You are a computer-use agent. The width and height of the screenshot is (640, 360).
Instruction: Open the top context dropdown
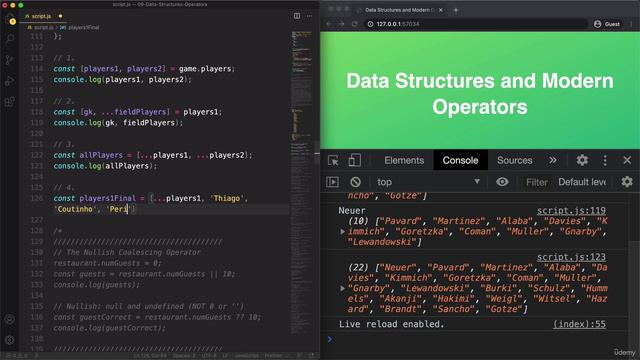428,182
